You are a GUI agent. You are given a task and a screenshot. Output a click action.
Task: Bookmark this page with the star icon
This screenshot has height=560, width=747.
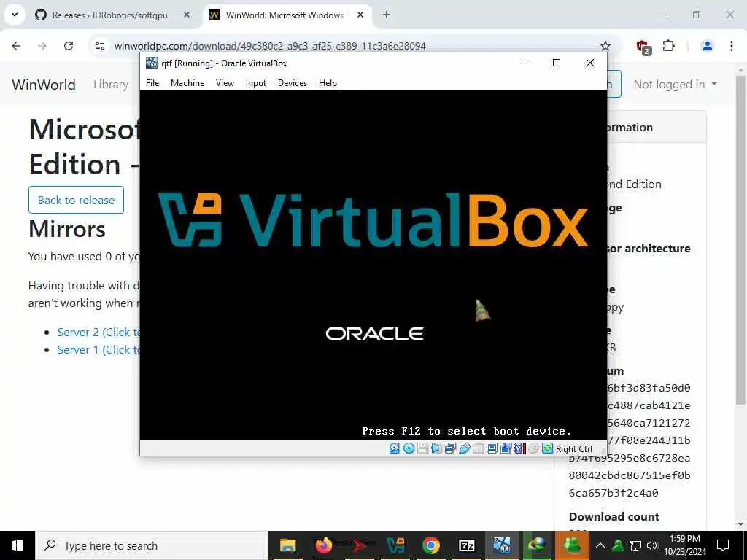coord(605,46)
